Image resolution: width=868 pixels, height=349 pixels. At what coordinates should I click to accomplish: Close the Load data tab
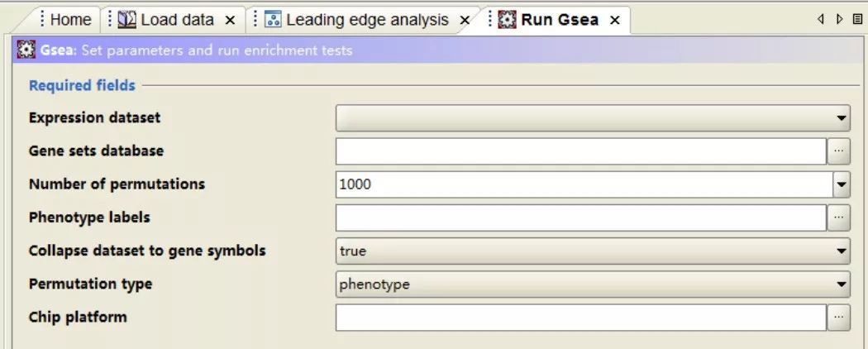coord(231,21)
